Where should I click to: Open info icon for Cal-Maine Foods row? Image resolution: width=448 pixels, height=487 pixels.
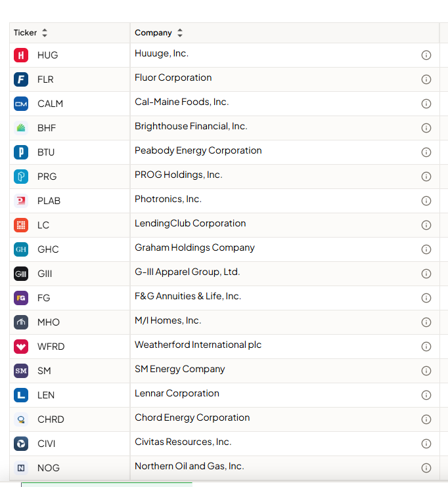(x=426, y=104)
